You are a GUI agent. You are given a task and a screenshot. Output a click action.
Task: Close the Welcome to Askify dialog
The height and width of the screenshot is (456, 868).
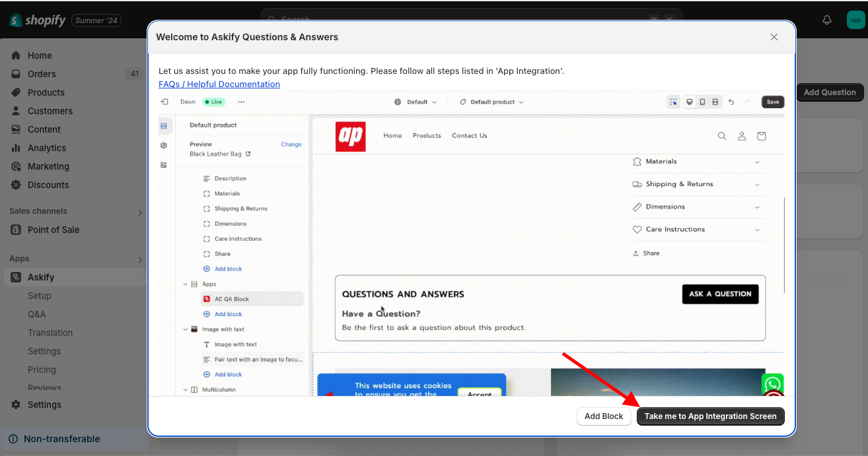click(x=774, y=37)
